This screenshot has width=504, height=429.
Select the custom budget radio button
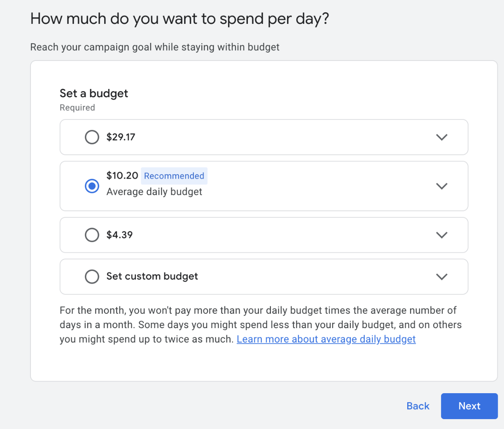click(x=92, y=277)
